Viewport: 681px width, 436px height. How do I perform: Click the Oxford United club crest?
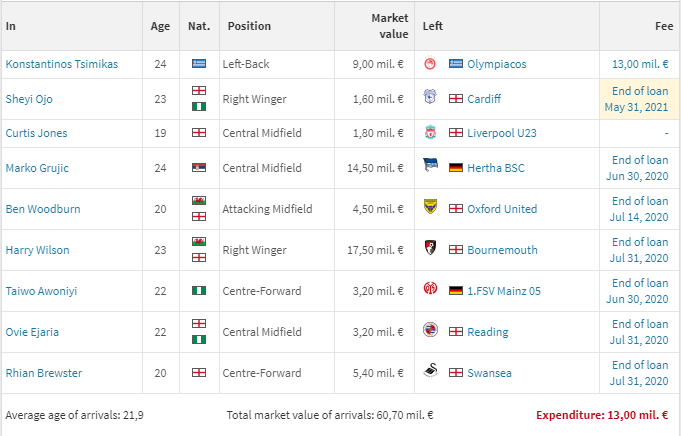[x=430, y=209]
